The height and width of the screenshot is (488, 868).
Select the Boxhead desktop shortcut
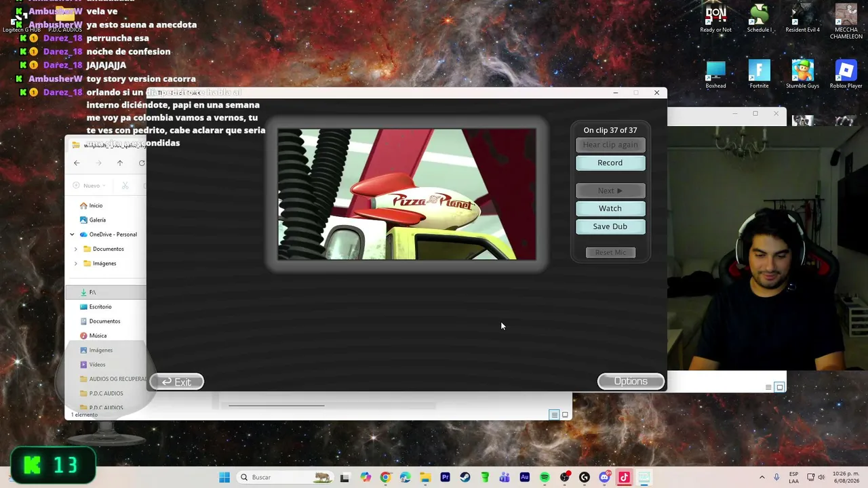point(715,75)
